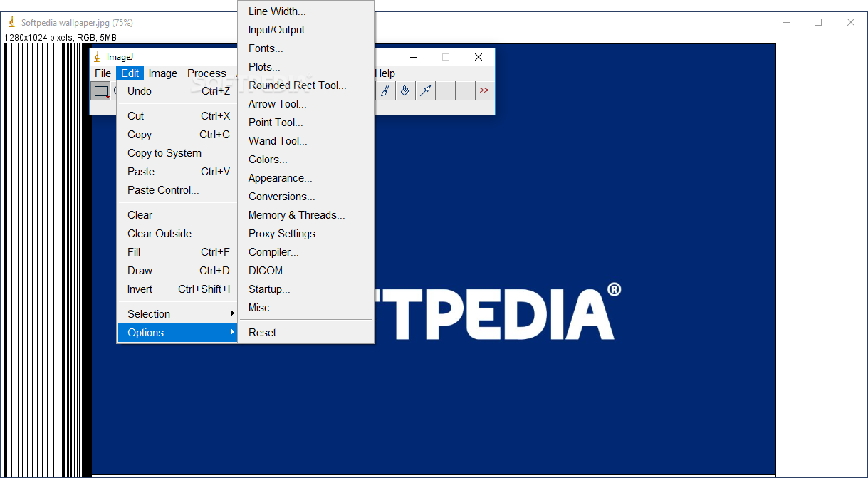Select the Brush tool in toolbar
The width and height of the screenshot is (868, 478).
tap(385, 90)
